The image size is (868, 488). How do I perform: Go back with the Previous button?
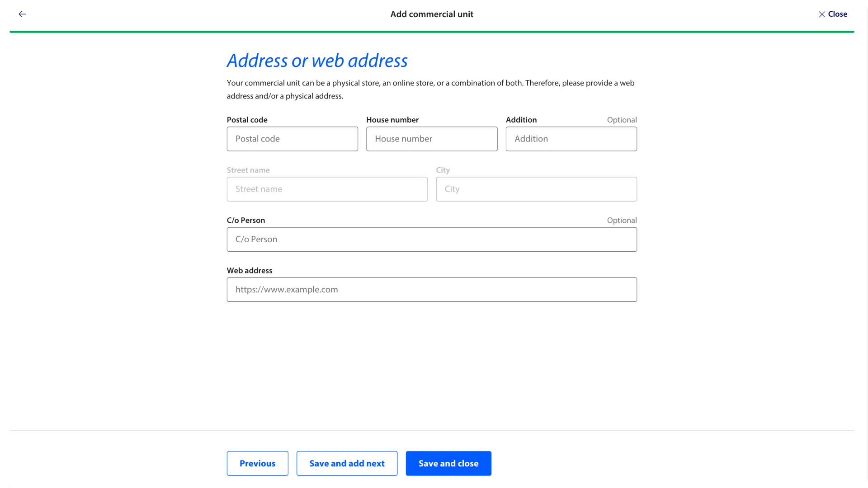click(257, 463)
